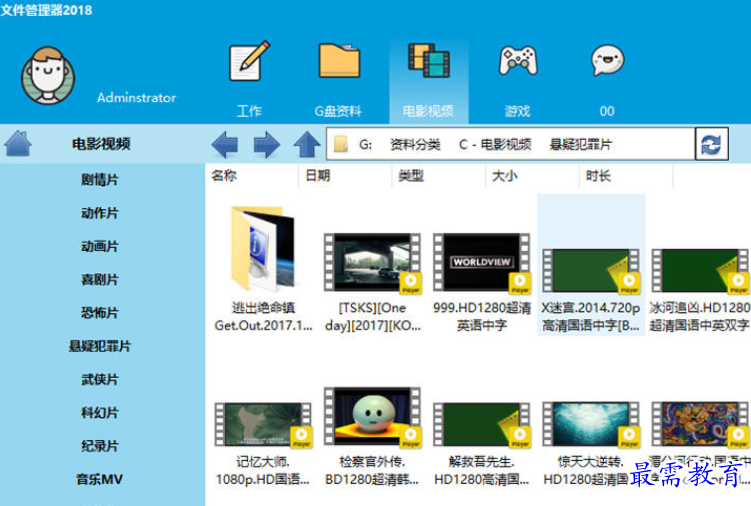
Task: Select the 冰河追凶.HD1280 video file
Action: (700, 289)
